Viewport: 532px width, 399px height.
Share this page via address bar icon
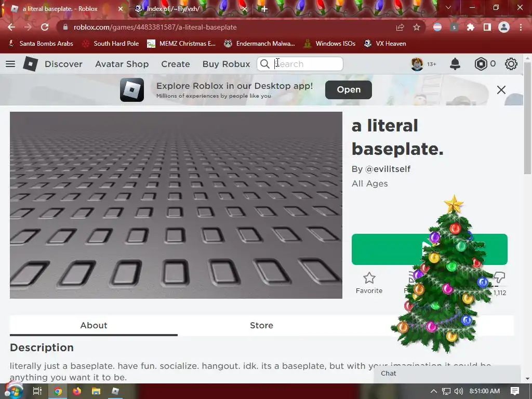[400, 27]
